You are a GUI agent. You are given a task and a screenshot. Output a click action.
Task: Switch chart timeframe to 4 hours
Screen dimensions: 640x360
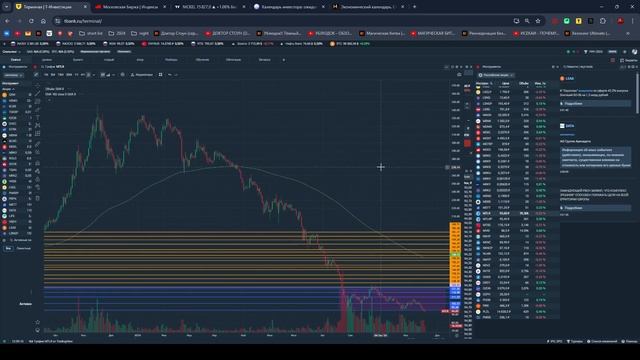click(x=82, y=75)
